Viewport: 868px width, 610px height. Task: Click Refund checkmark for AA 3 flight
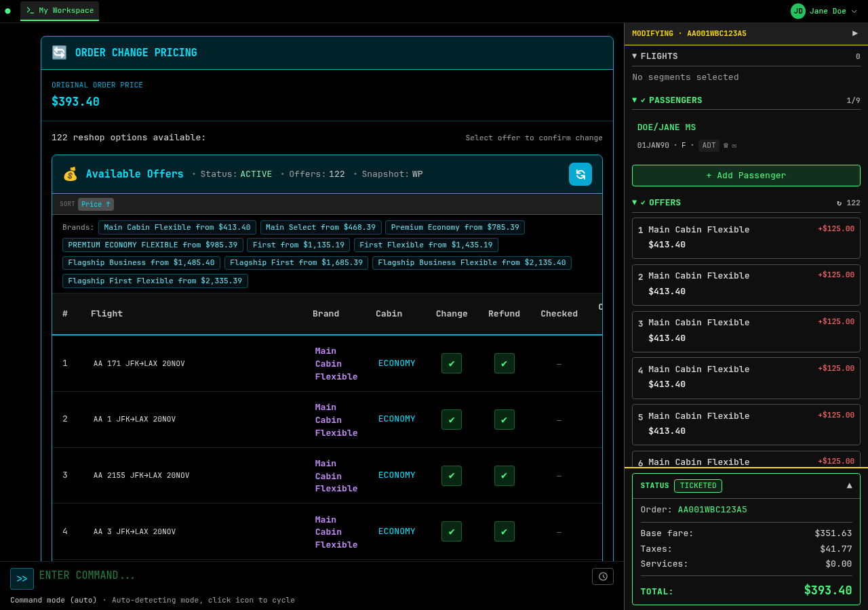pyautogui.click(x=505, y=531)
